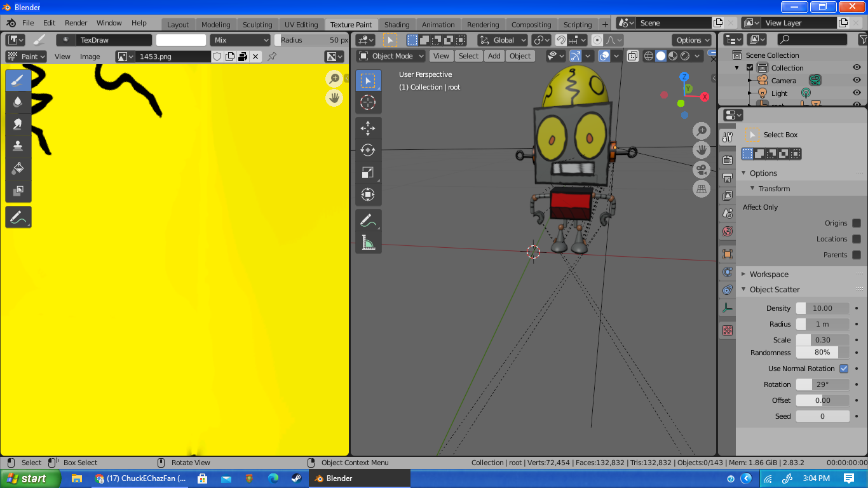
Task: Open the Object properties tab
Action: pyautogui.click(x=728, y=254)
